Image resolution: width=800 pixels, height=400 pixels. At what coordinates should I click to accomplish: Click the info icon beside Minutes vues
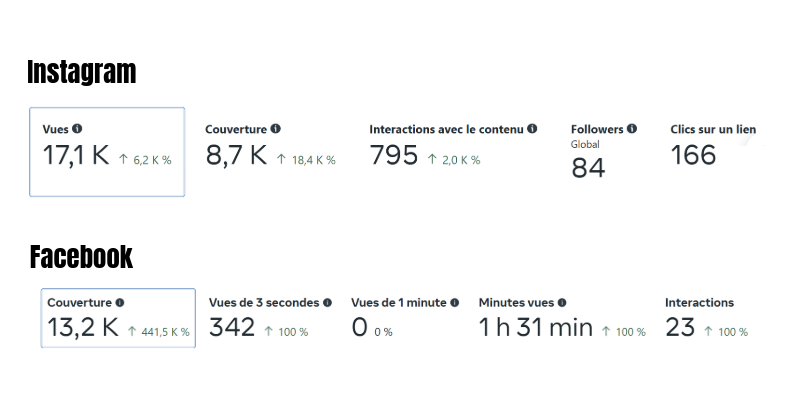[x=562, y=303]
